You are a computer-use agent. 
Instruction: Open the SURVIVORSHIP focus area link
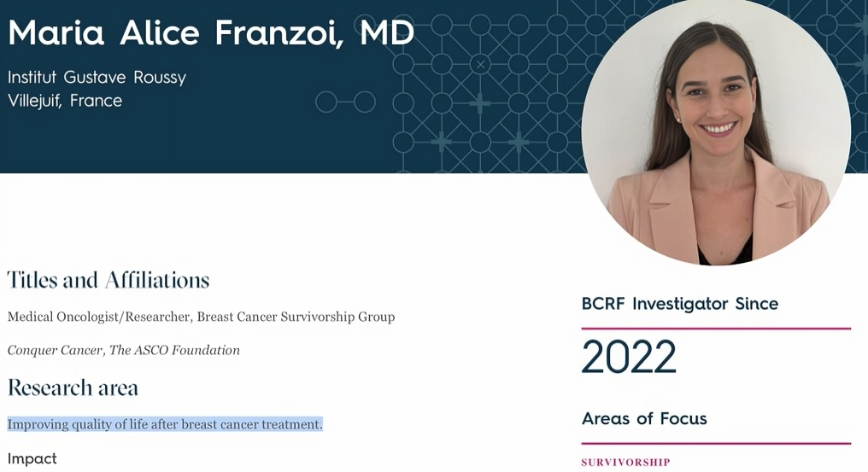[x=625, y=462]
